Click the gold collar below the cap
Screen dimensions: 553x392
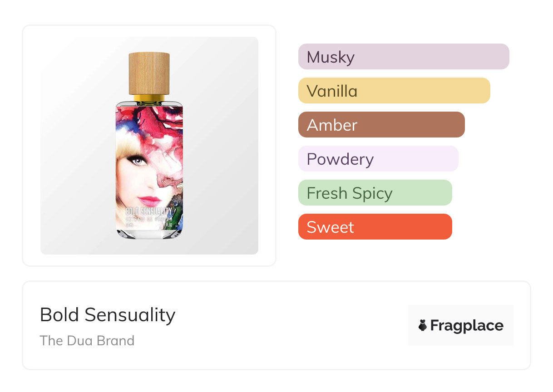tap(149, 98)
